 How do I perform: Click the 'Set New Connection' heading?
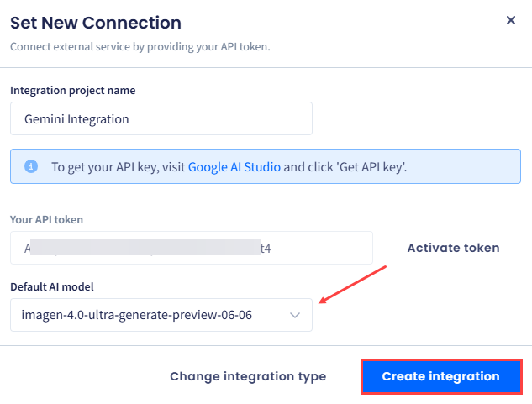(x=96, y=23)
